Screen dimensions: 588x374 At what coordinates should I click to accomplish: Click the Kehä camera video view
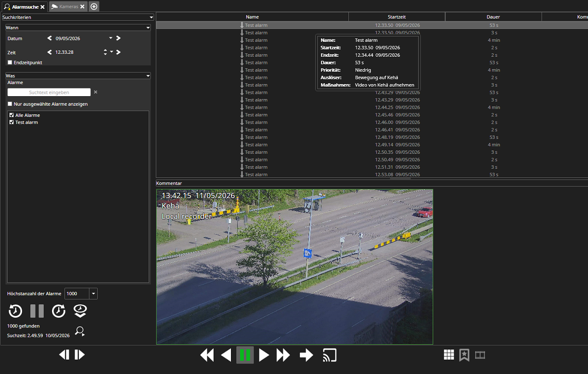pyautogui.click(x=294, y=266)
